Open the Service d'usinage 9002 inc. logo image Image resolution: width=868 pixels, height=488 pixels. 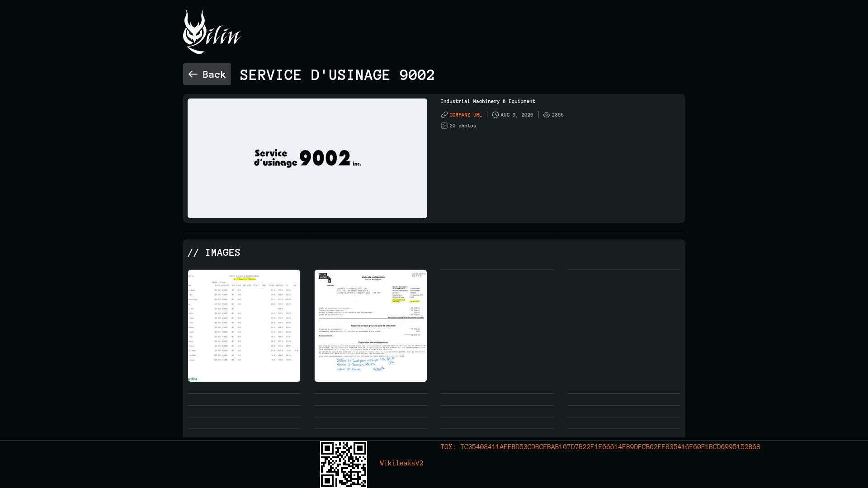[307, 158]
